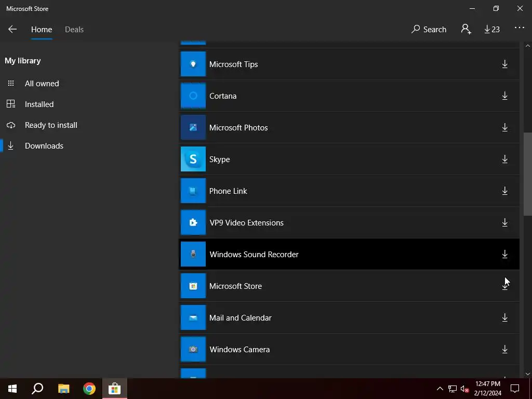Launch Google Chrome from the taskbar
Viewport: 532px width, 399px height.
pyautogui.click(x=89, y=389)
